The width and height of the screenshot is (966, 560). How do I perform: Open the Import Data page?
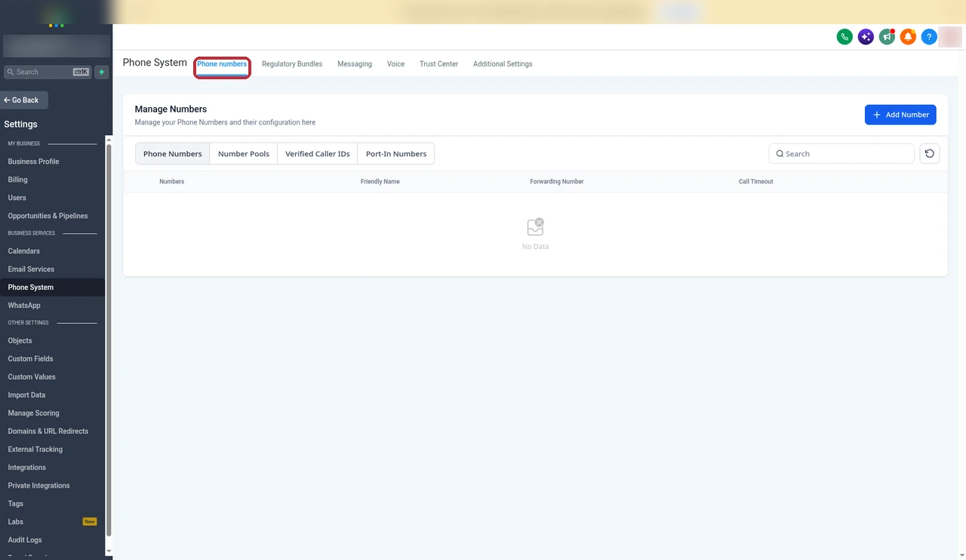(x=26, y=395)
